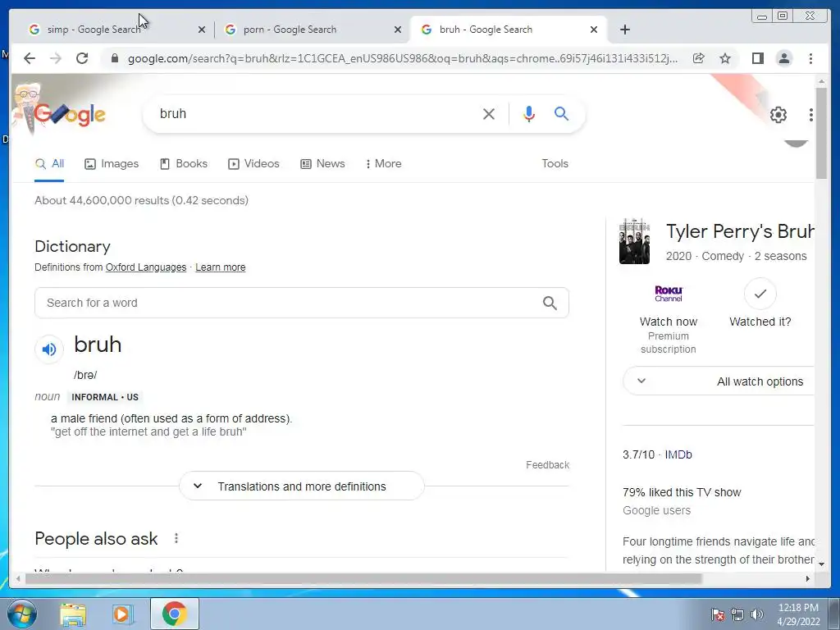Open search Tools
The width and height of the screenshot is (840, 630).
[x=555, y=163]
